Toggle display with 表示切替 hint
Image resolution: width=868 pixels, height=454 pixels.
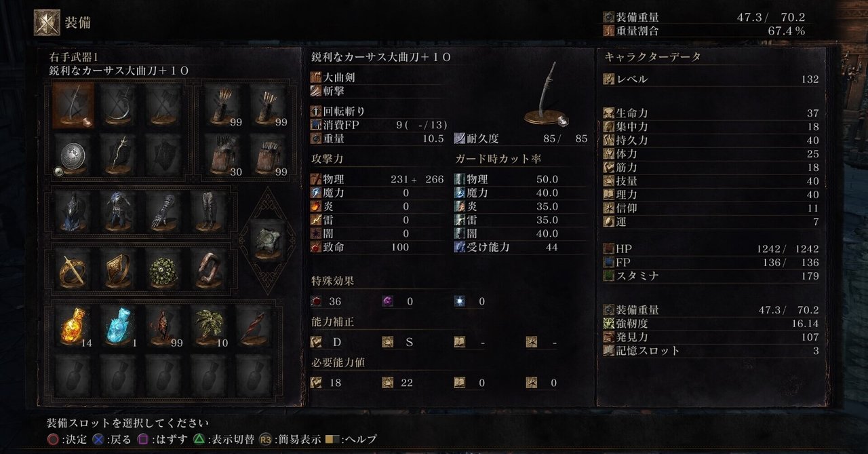[223, 439]
